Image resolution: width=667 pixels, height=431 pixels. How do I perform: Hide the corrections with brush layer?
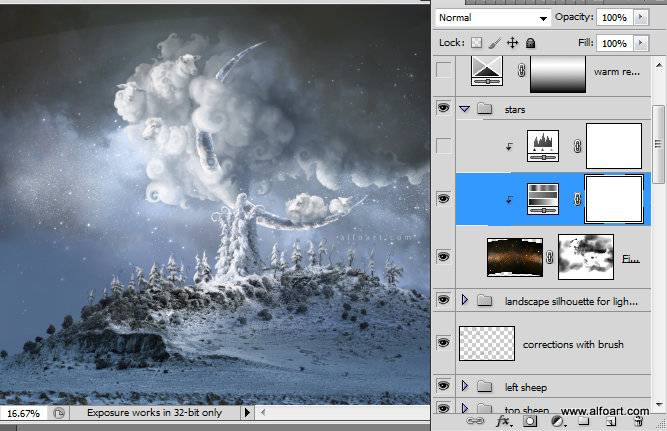(x=443, y=343)
